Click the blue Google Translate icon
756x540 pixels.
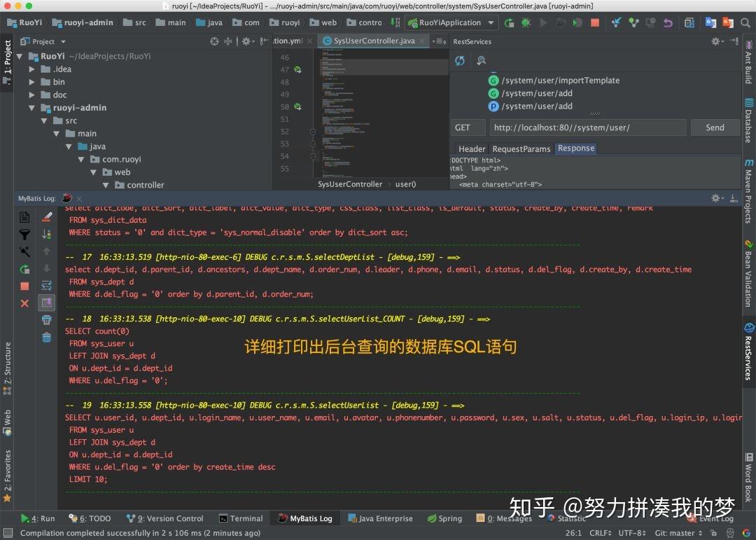[710, 22]
